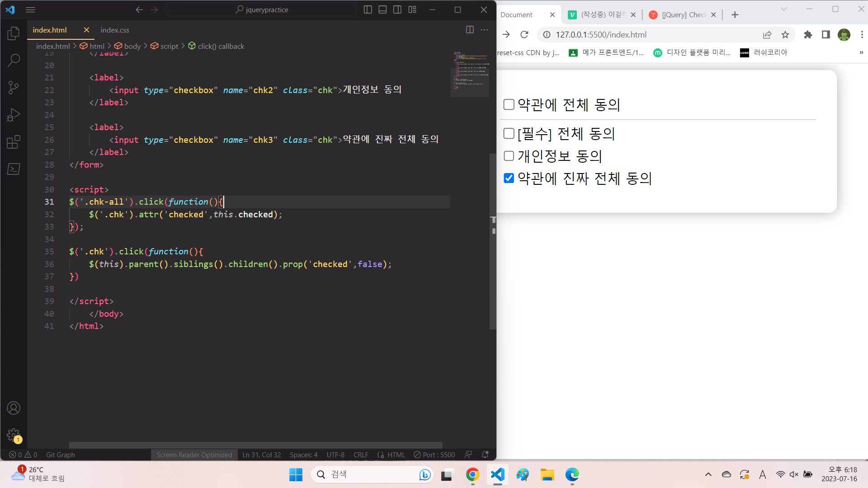View site information icon in address bar

[547, 35]
